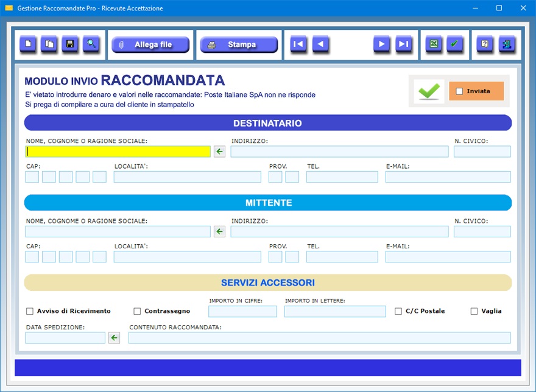Image resolution: width=536 pixels, height=392 pixels.
Task: Click the Destinatario E-mail field
Action: [448, 177]
